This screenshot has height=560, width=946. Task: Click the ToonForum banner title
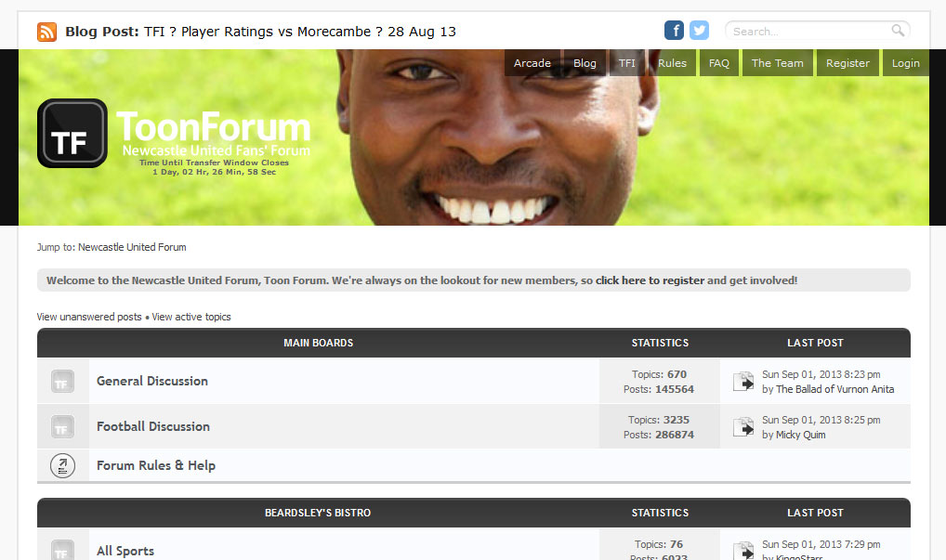(x=214, y=127)
